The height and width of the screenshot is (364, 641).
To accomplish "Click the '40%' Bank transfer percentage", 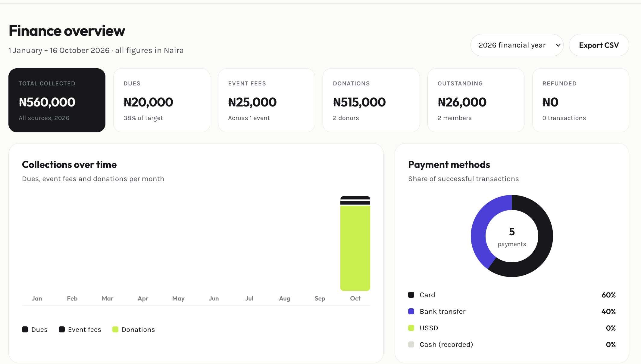I will (608, 311).
